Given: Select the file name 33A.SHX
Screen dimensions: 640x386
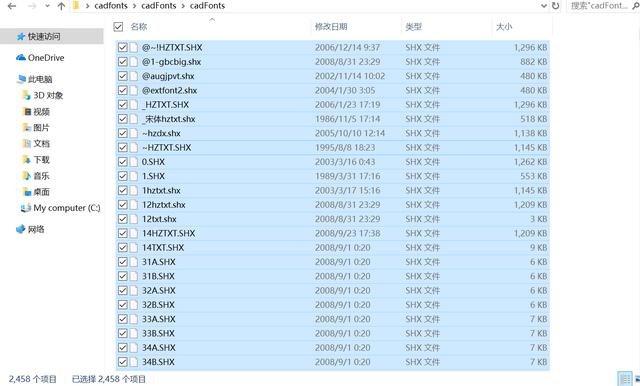Looking at the screenshot, I should 159,319.
